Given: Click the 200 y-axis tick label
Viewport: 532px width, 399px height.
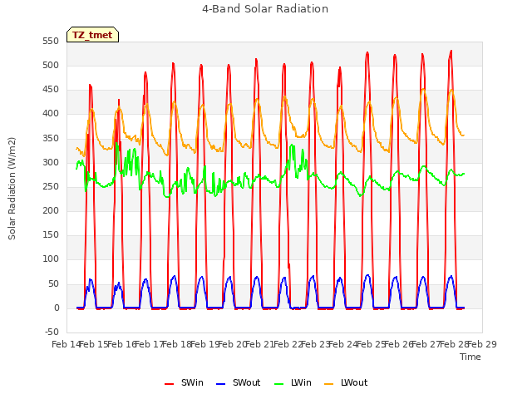Looking at the screenshot, I should tap(51, 210).
